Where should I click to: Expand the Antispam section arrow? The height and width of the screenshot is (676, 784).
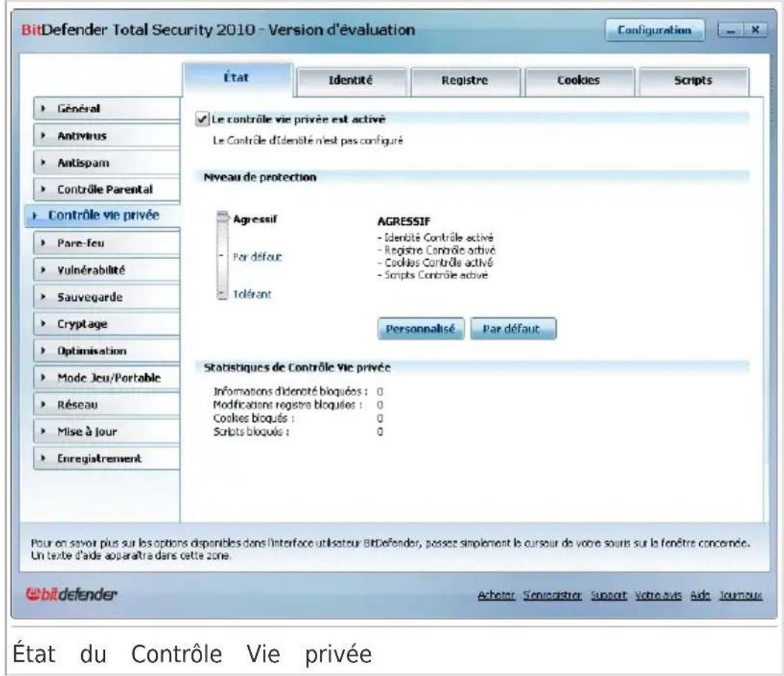43,163
